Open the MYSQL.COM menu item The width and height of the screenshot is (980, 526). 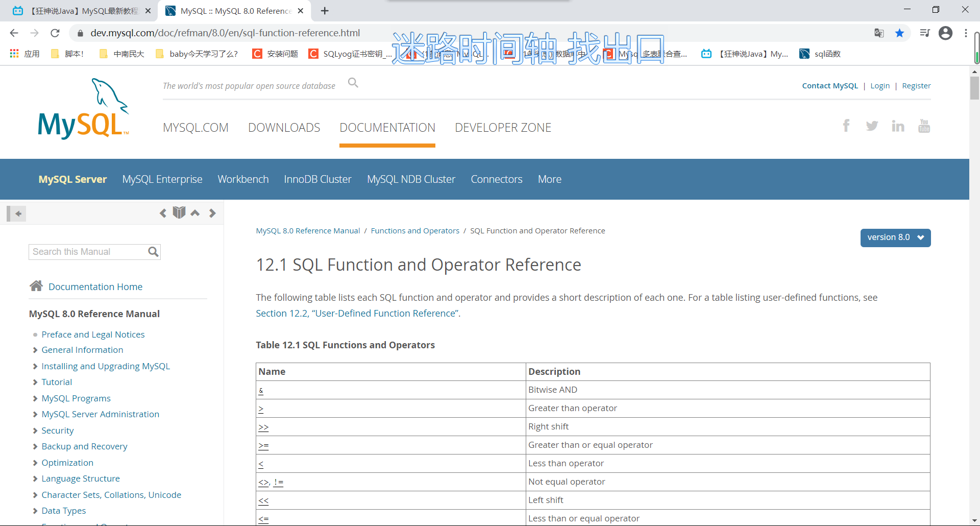[195, 128]
